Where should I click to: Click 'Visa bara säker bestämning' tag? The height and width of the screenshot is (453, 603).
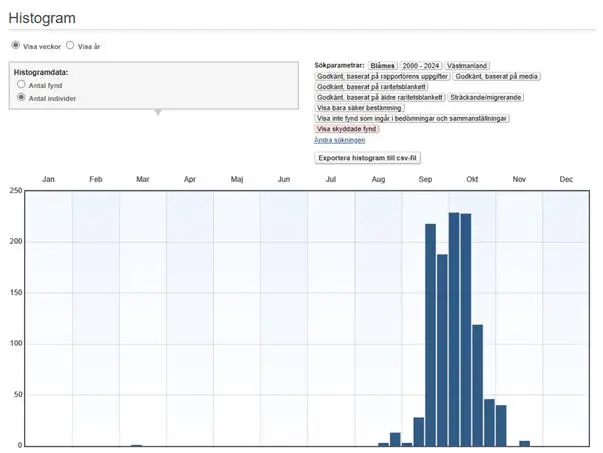(x=360, y=108)
